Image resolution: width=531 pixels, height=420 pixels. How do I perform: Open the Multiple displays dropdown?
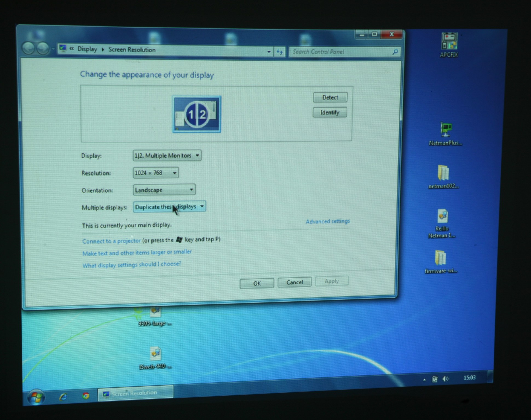click(x=169, y=207)
